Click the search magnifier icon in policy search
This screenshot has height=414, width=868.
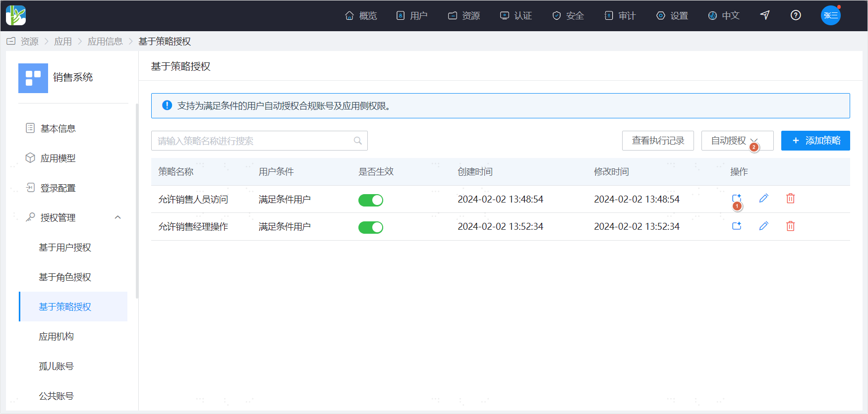(357, 141)
